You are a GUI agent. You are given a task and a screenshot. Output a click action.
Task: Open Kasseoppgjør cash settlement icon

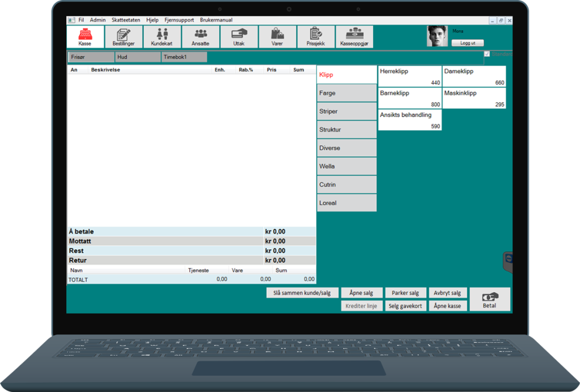pos(355,37)
